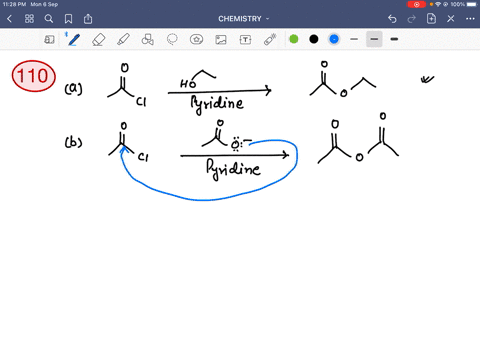Open the thumbnail grid view

29,19
